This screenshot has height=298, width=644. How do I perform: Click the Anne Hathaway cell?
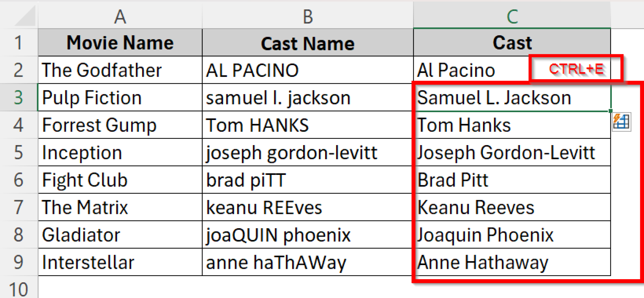coord(512,262)
